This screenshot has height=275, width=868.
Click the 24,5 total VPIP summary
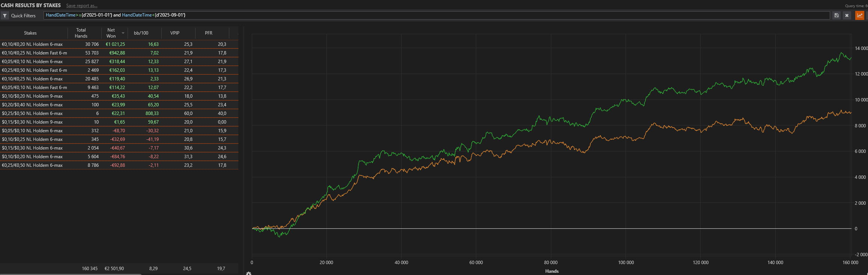187,269
